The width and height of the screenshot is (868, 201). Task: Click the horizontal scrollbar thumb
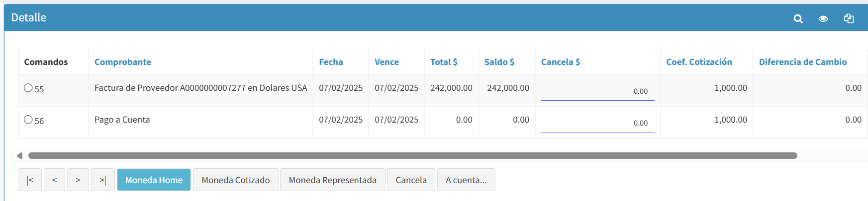coord(413,156)
